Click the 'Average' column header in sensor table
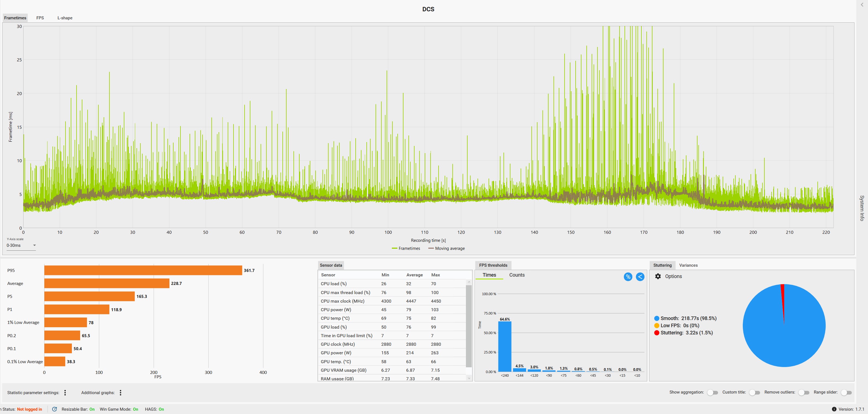 [x=415, y=275]
